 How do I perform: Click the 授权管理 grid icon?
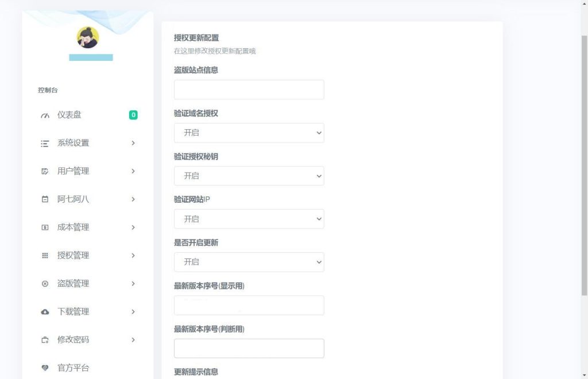45,256
